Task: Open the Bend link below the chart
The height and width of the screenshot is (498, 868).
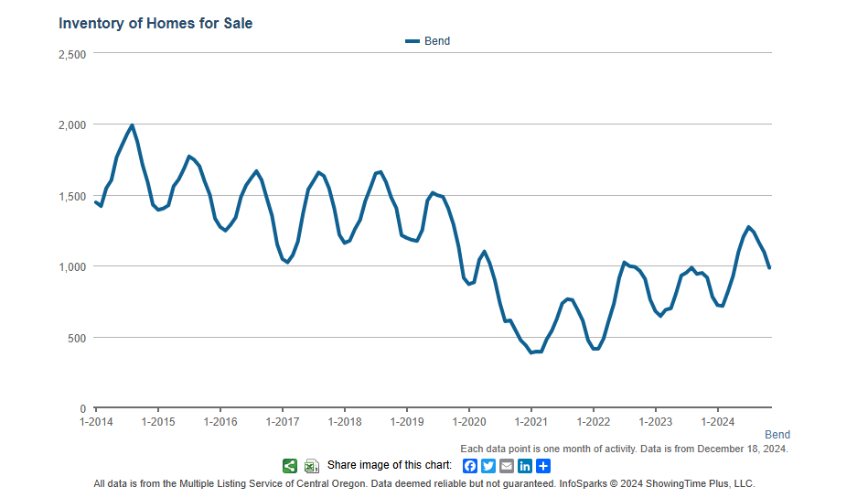Action: (777, 435)
